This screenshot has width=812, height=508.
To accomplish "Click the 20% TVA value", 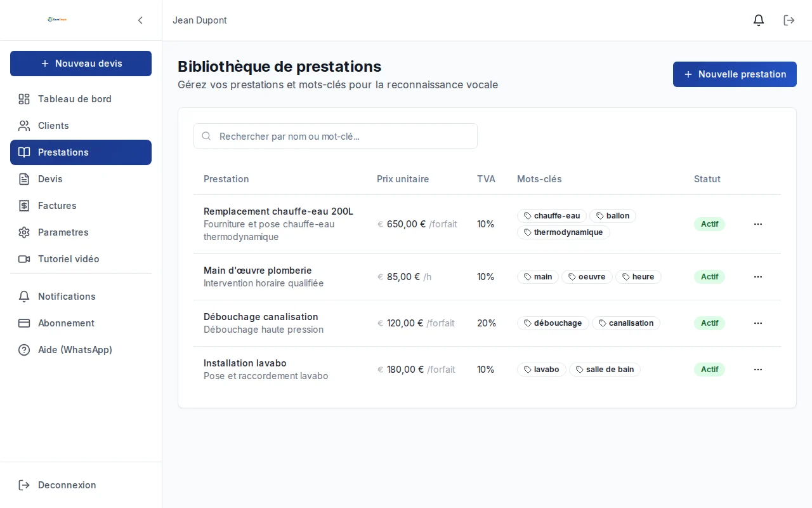I will pos(487,323).
